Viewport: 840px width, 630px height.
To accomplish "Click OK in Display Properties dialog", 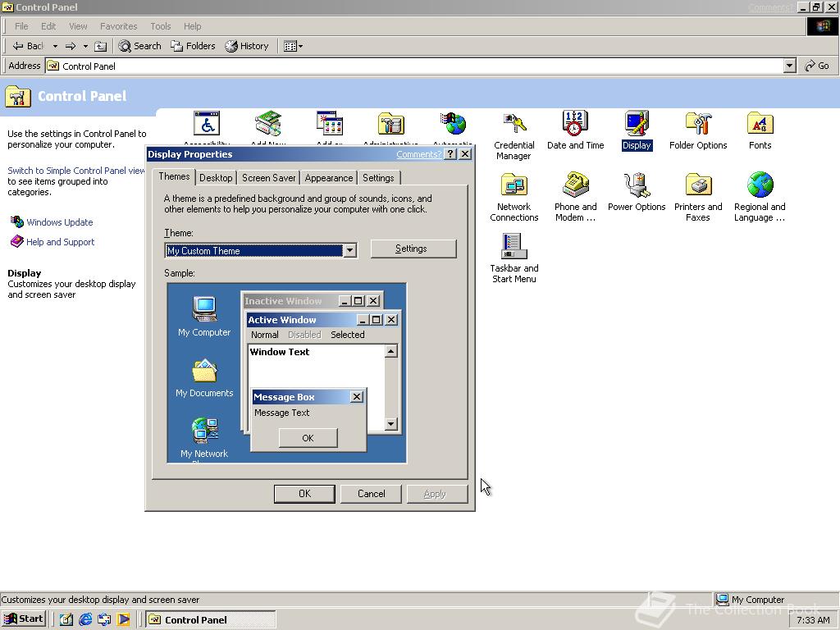I will (x=304, y=494).
